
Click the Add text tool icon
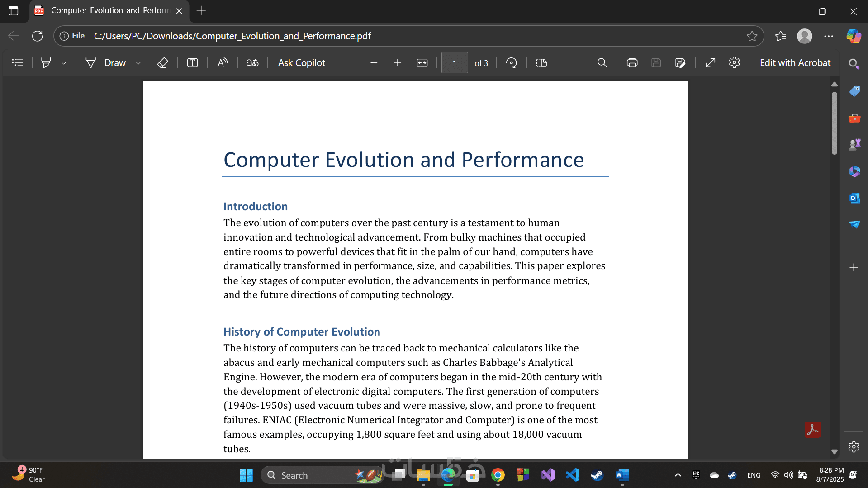click(x=192, y=63)
